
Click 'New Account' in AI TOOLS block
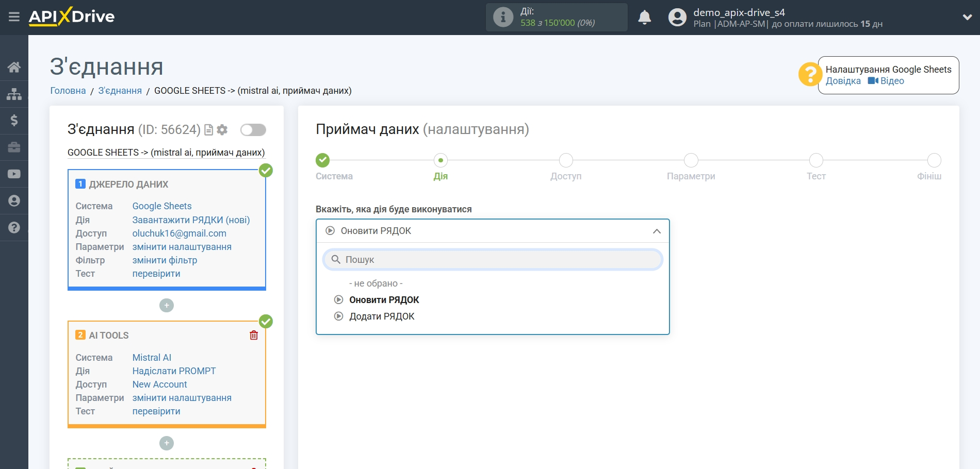point(159,384)
